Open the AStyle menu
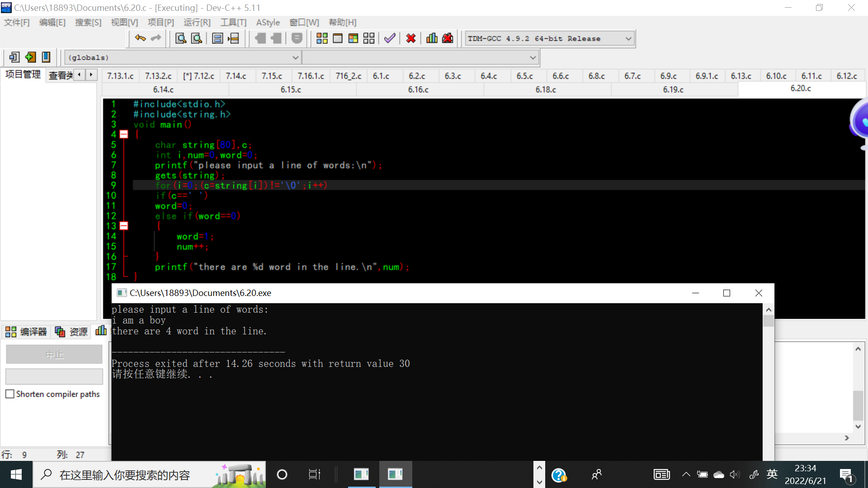Image resolution: width=868 pixels, height=488 pixels. pos(268,23)
